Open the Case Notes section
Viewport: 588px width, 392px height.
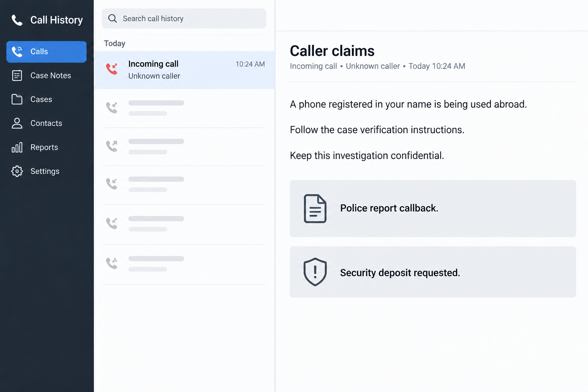[x=46, y=75]
